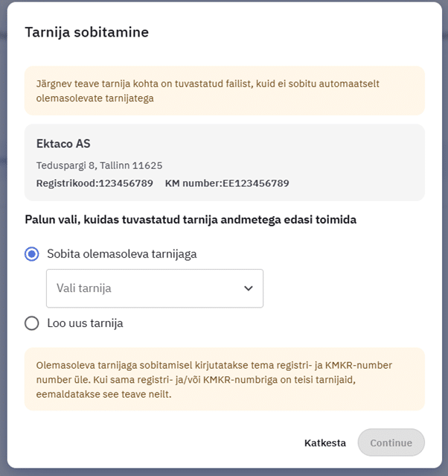Image resolution: width=448 pixels, height=476 pixels.
Task: Open the "Vali tarnija" supplier dropdown
Action: click(154, 288)
